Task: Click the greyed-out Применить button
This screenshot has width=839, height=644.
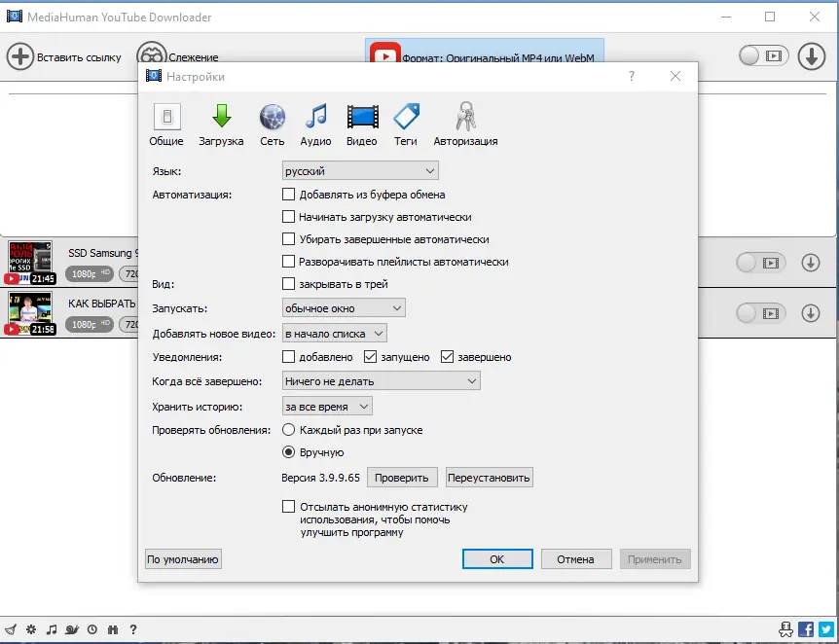Action: (x=655, y=559)
